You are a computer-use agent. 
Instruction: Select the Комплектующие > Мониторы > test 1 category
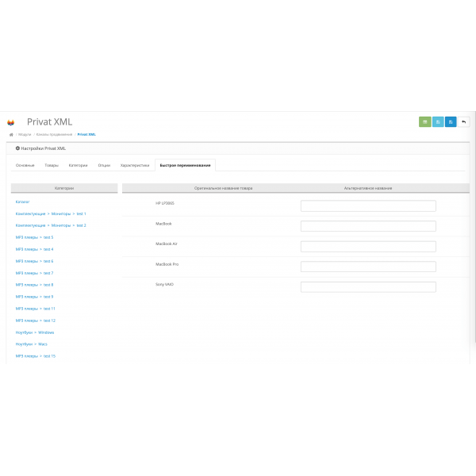click(x=51, y=213)
